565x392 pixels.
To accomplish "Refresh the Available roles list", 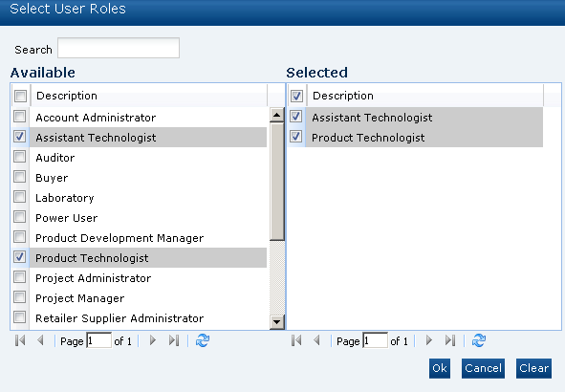I will [203, 340].
